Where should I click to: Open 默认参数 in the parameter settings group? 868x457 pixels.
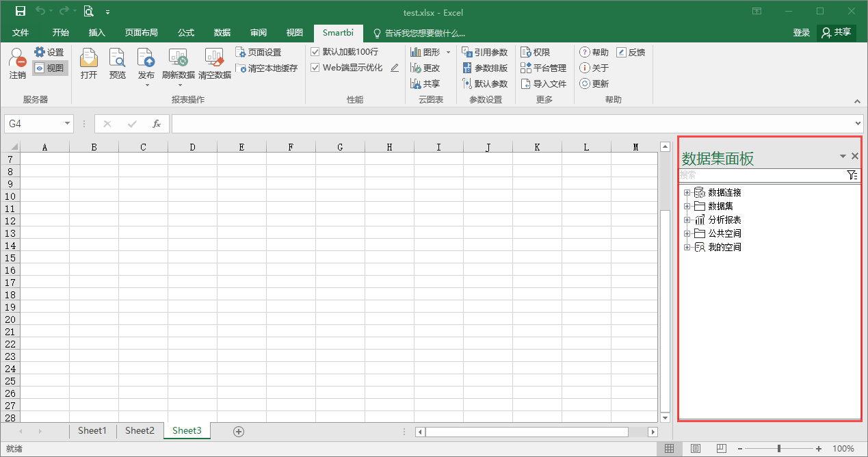(485, 83)
